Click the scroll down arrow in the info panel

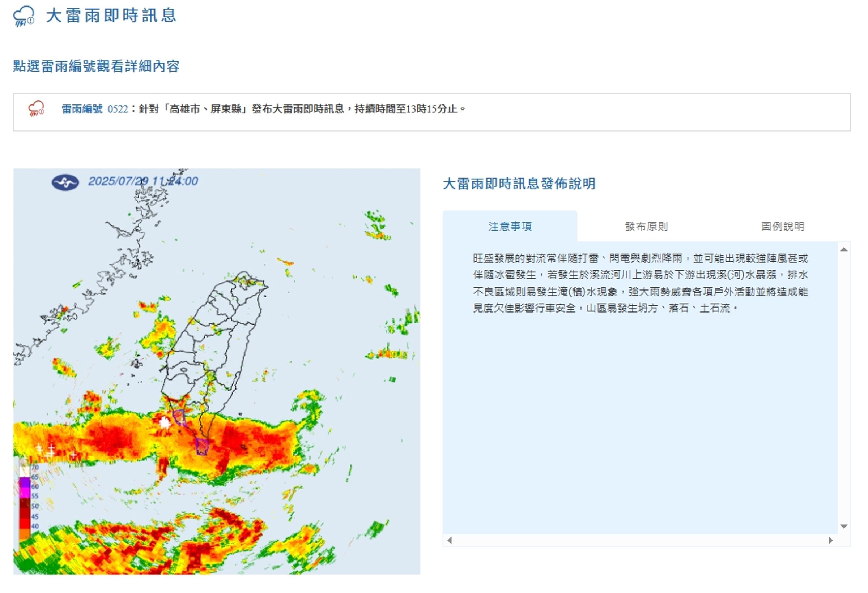[x=844, y=526]
